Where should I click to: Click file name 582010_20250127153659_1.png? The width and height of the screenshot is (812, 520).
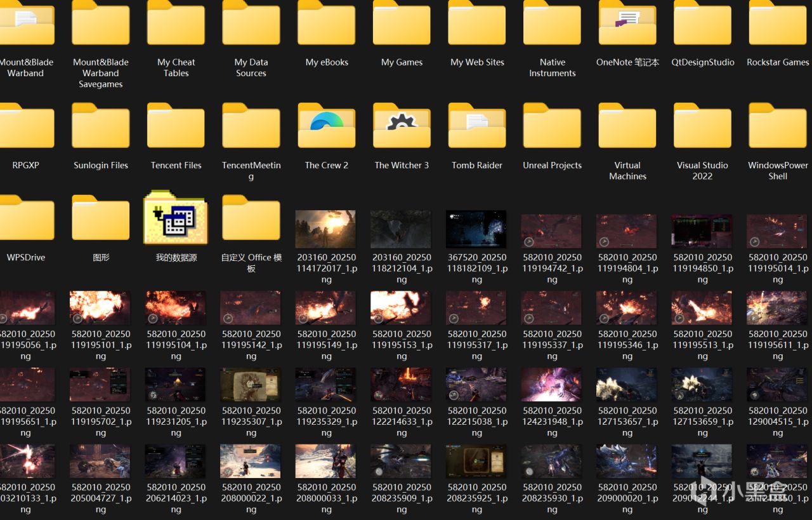[702, 422]
